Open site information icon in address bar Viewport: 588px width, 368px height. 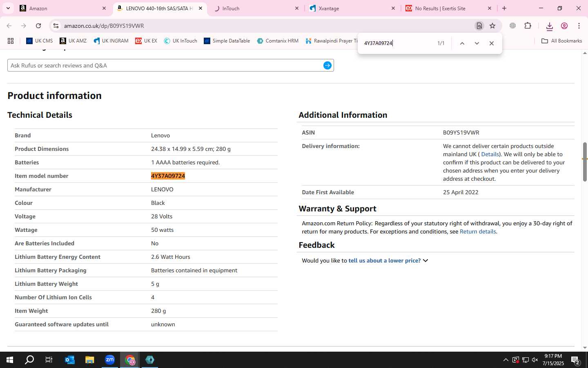[56, 26]
